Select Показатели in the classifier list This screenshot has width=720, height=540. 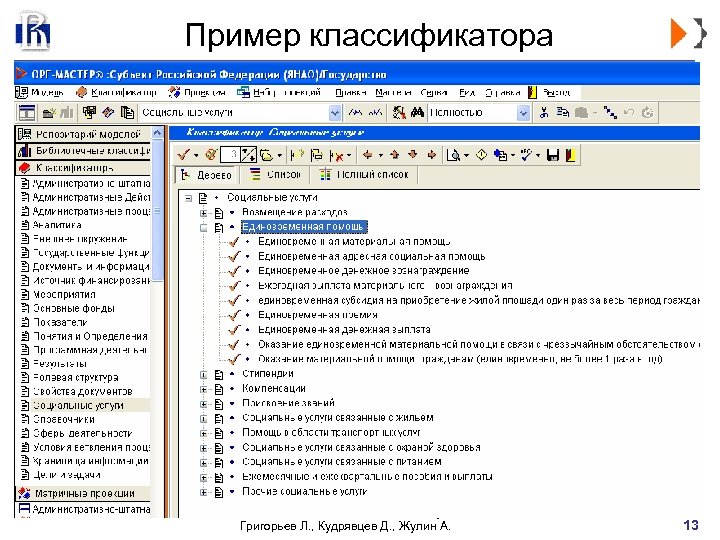pyautogui.click(x=60, y=322)
